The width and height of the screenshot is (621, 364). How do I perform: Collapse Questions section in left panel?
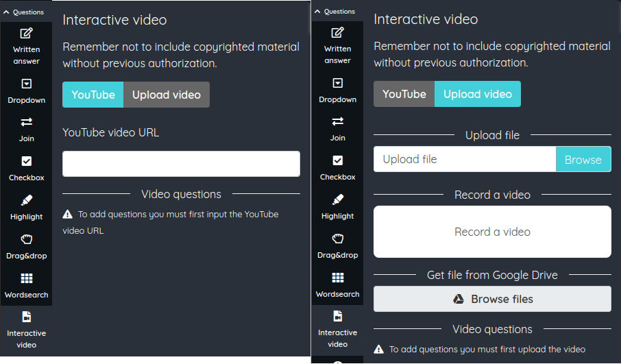click(x=24, y=12)
